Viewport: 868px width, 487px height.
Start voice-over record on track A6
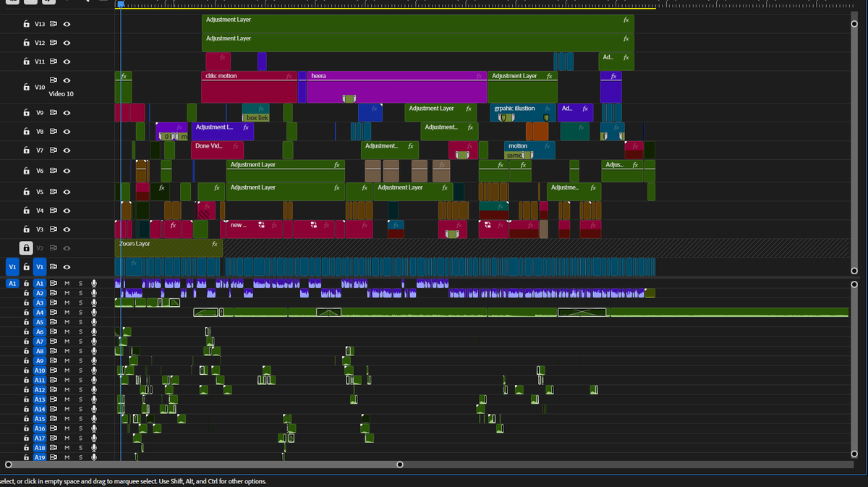(x=93, y=331)
